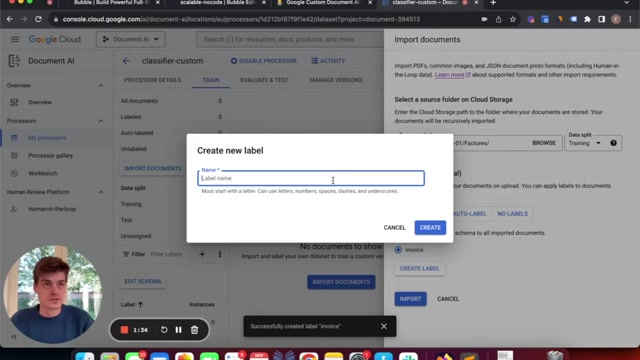Image resolution: width=640 pixels, height=360 pixels.
Task: Switch to Processor Details tab
Action: click(x=153, y=80)
